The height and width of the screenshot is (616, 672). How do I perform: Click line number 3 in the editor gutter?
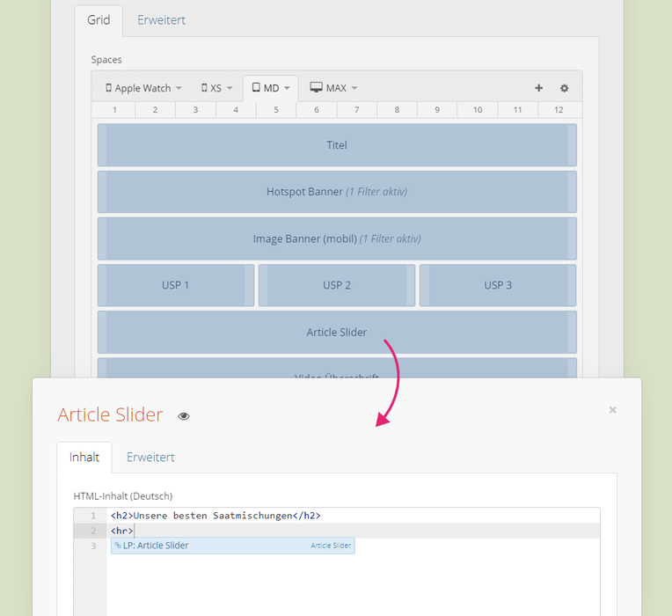[93, 546]
